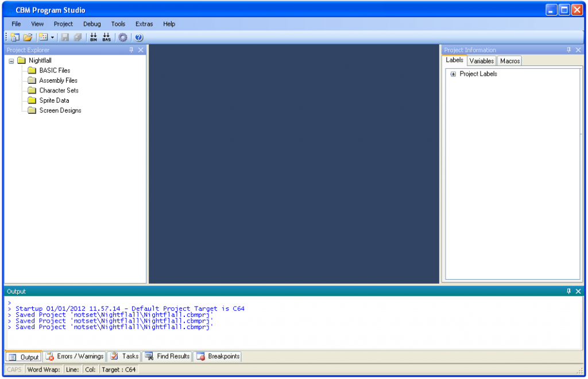Open the Debug menu
The image size is (588, 379).
92,24
